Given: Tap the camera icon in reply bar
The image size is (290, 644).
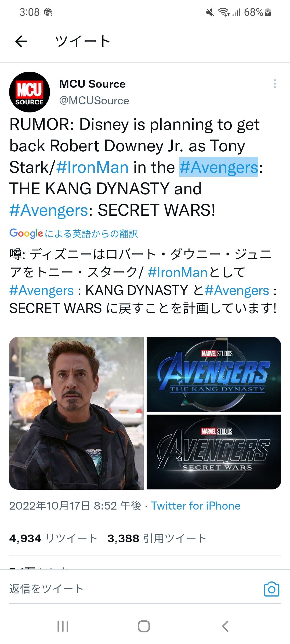Looking at the screenshot, I should (x=272, y=589).
